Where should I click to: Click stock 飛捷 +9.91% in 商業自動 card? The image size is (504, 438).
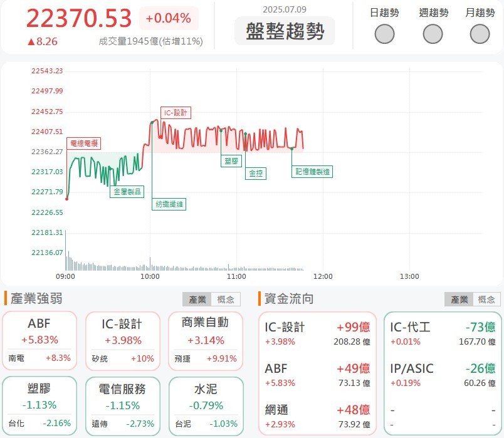[206, 358]
